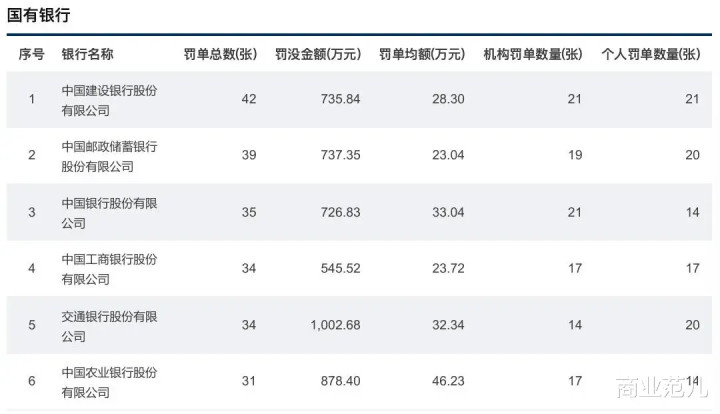The image size is (720, 414).
Task: Open 中国农业银行股份有限公司 entry
Action: 109,382
